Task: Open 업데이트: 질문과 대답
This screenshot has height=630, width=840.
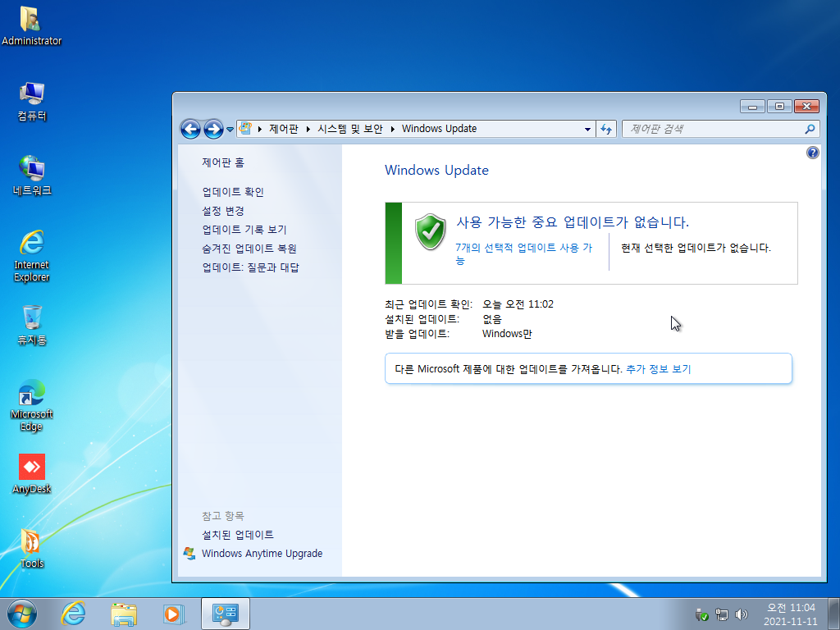Action: click(250, 267)
